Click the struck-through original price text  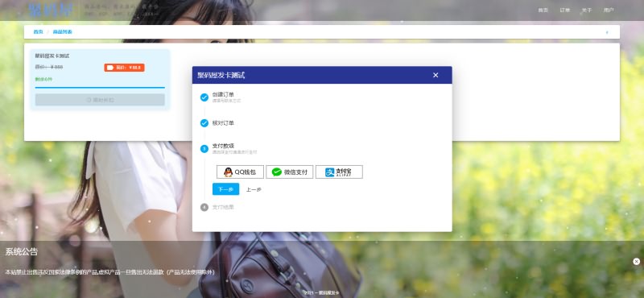(49, 67)
